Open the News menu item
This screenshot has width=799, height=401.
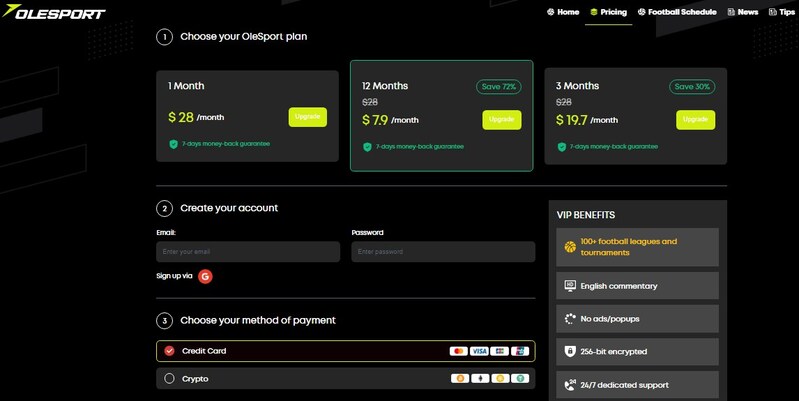(743, 12)
